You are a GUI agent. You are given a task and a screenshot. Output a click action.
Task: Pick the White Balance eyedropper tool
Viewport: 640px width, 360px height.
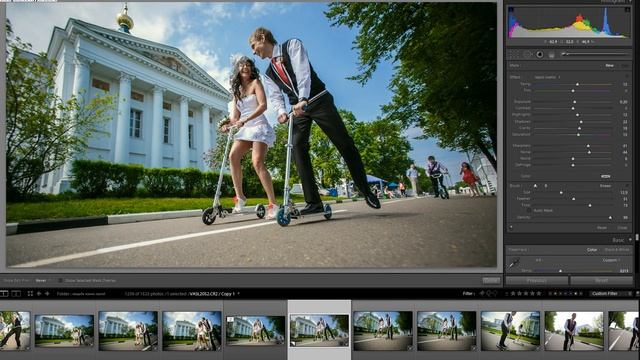click(x=514, y=264)
